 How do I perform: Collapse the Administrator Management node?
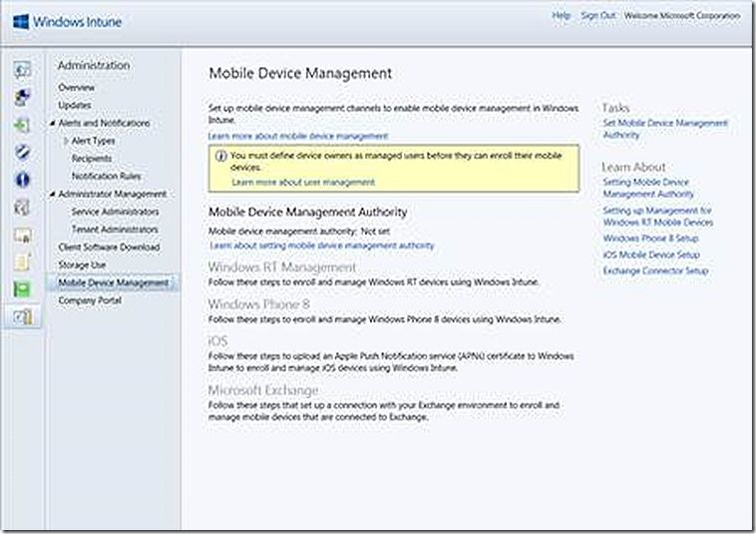52,194
